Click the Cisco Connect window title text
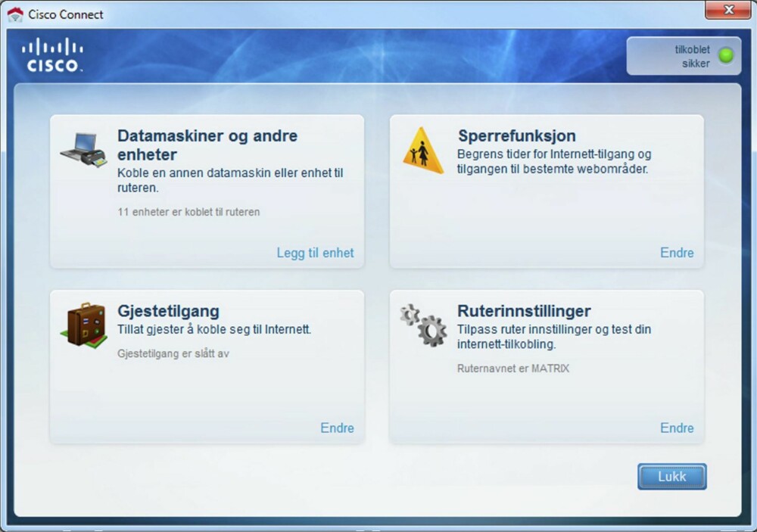The image size is (757, 532). point(66,14)
